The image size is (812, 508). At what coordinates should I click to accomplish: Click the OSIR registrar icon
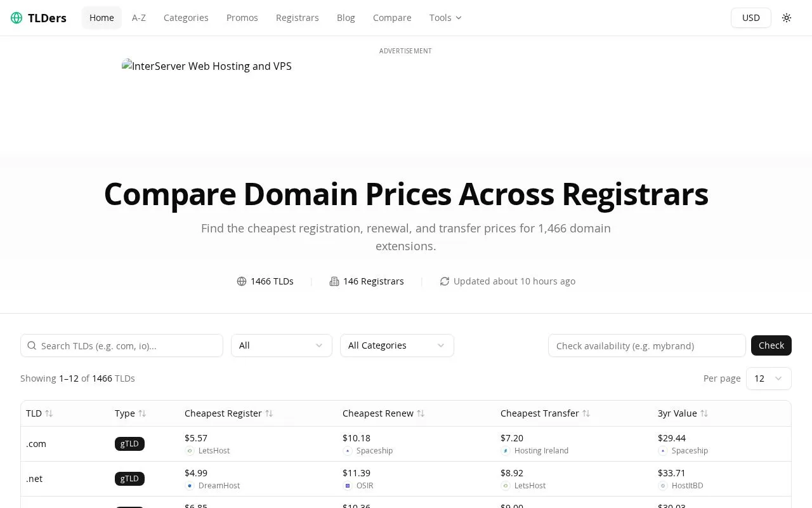[x=348, y=486]
